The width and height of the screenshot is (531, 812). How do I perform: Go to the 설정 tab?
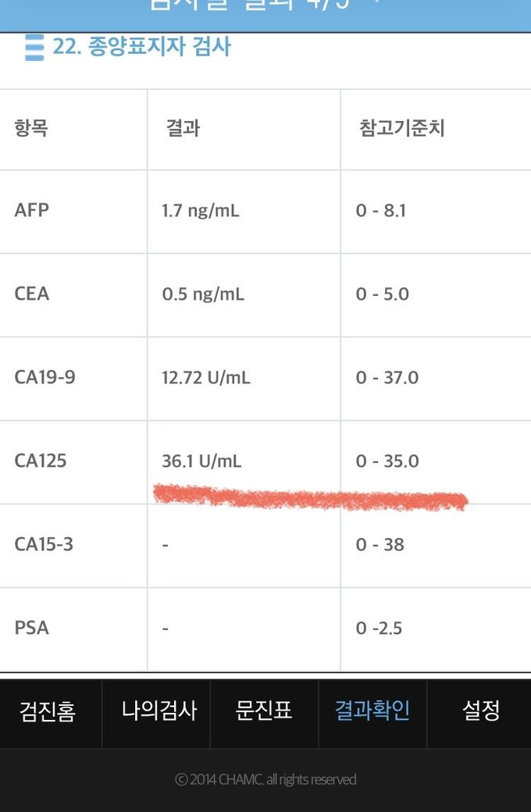(480, 711)
